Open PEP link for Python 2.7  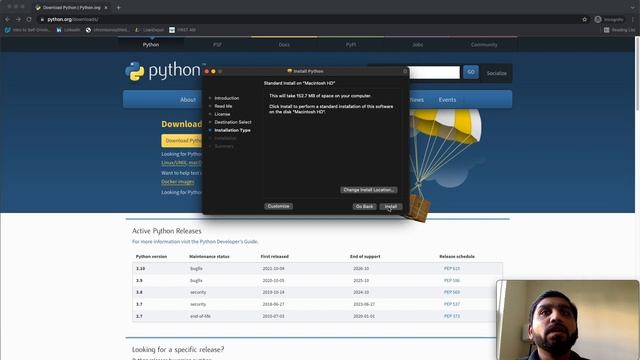451,316
